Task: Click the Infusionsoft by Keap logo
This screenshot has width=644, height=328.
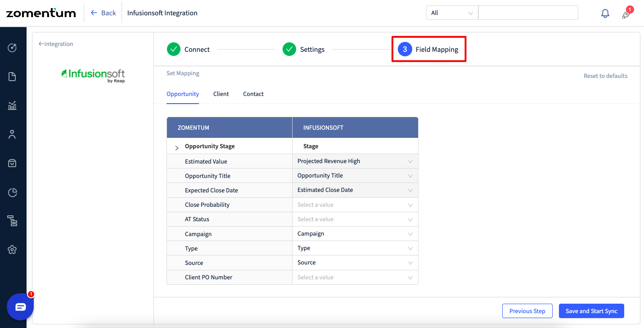Action: pyautogui.click(x=93, y=75)
